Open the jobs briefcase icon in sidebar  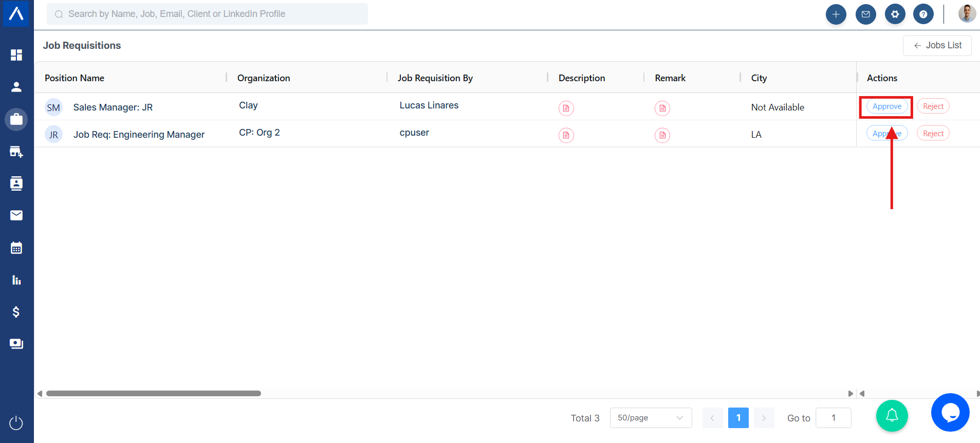pos(16,119)
